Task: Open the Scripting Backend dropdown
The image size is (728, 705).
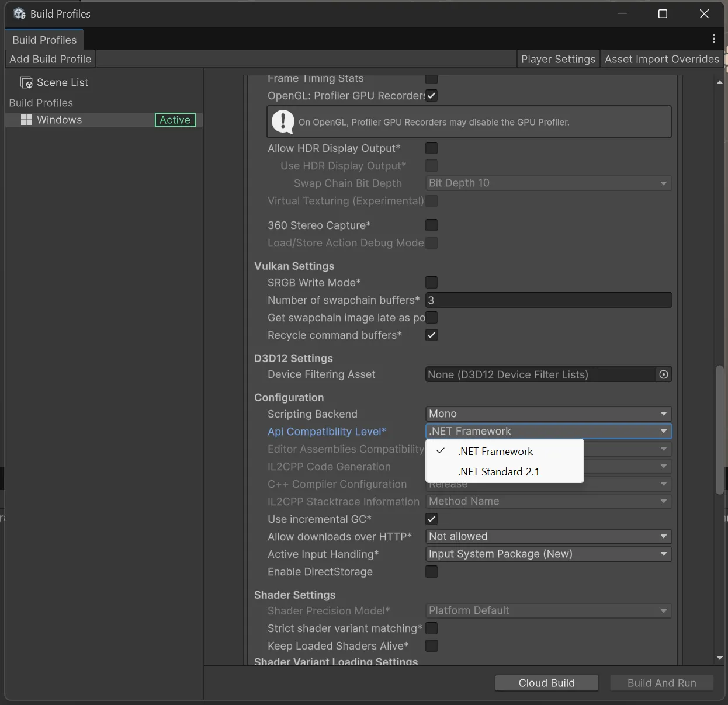Action: [548, 414]
